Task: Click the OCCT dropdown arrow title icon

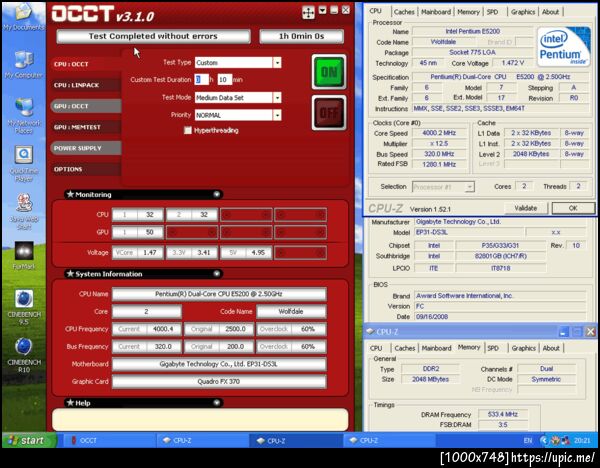Action: tap(323, 10)
